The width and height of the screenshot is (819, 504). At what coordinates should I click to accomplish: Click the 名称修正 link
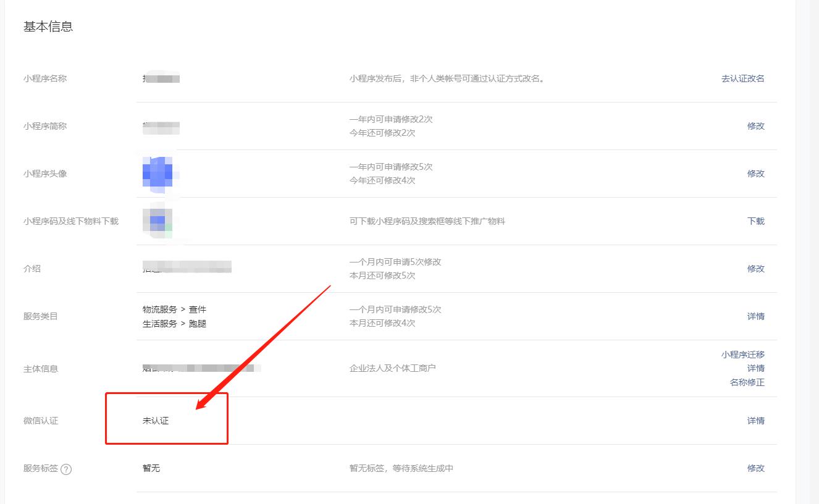tap(747, 382)
